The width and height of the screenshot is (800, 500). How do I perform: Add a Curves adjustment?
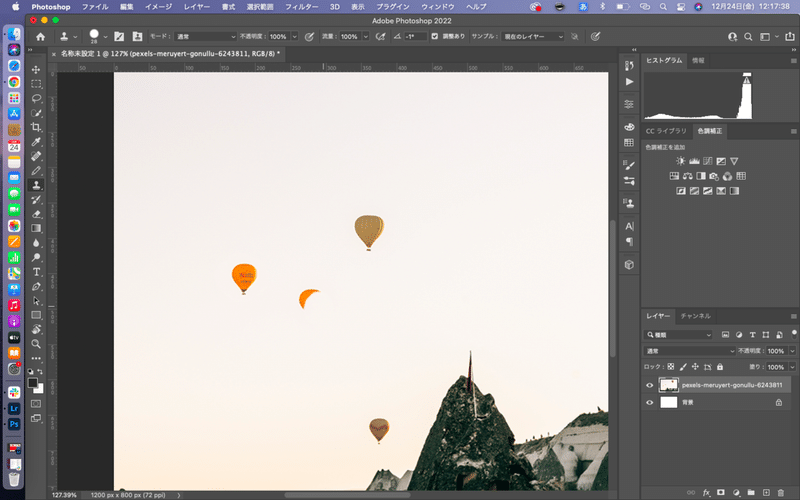(x=707, y=161)
